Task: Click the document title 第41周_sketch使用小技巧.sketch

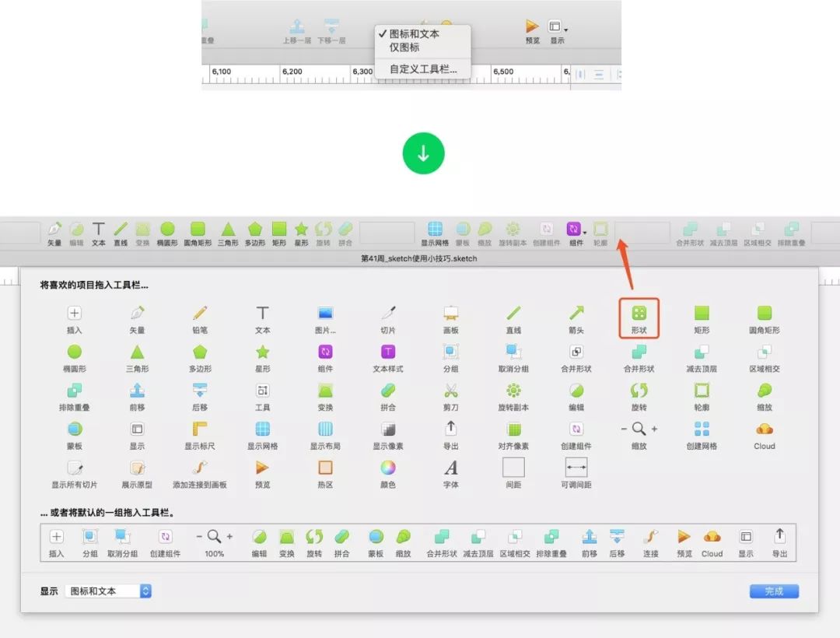Action: (418, 258)
